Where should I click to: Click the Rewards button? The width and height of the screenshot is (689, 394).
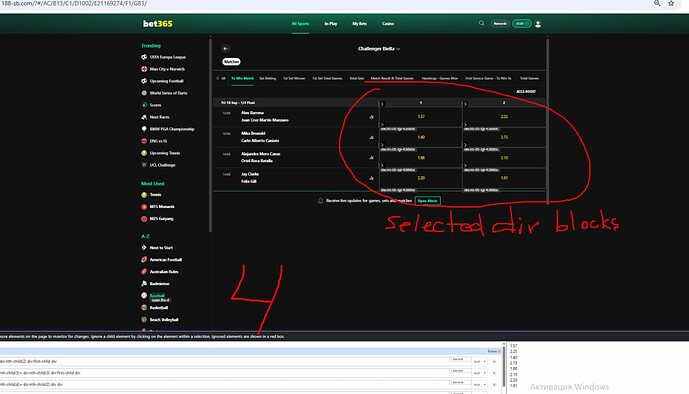pyautogui.click(x=500, y=24)
